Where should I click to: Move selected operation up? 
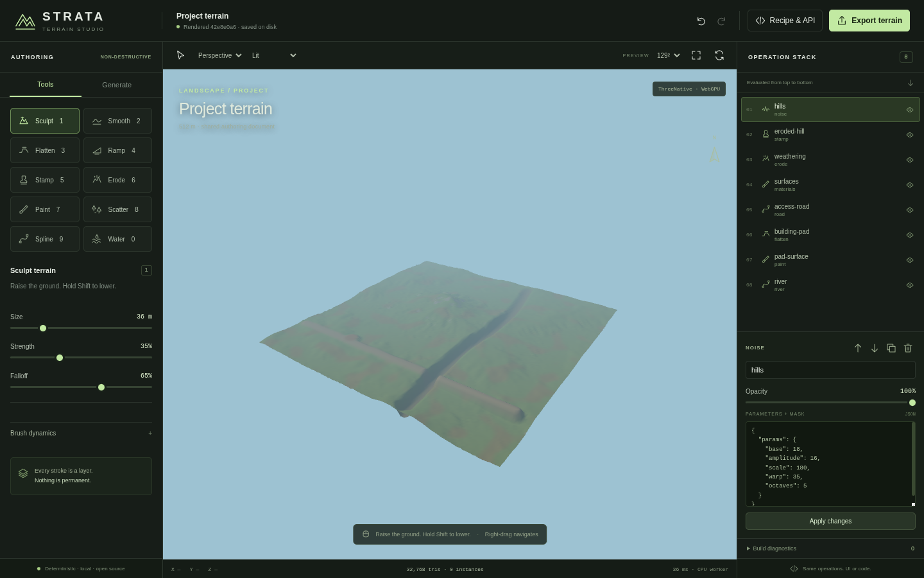[x=858, y=348]
